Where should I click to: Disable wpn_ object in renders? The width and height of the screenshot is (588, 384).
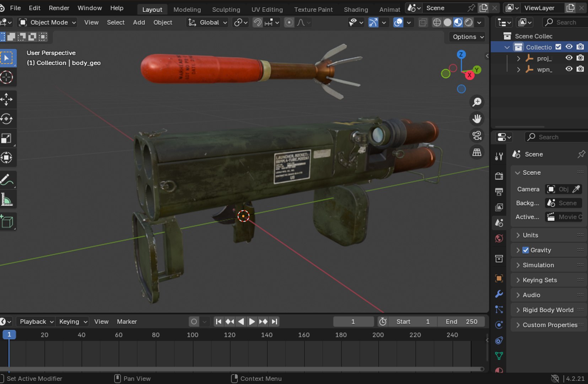[x=580, y=69]
